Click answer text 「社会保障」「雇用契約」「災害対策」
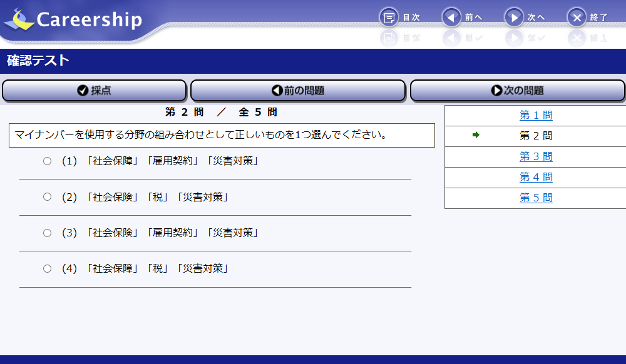The width and height of the screenshot is (626, 364). click(x=173, y=161)
